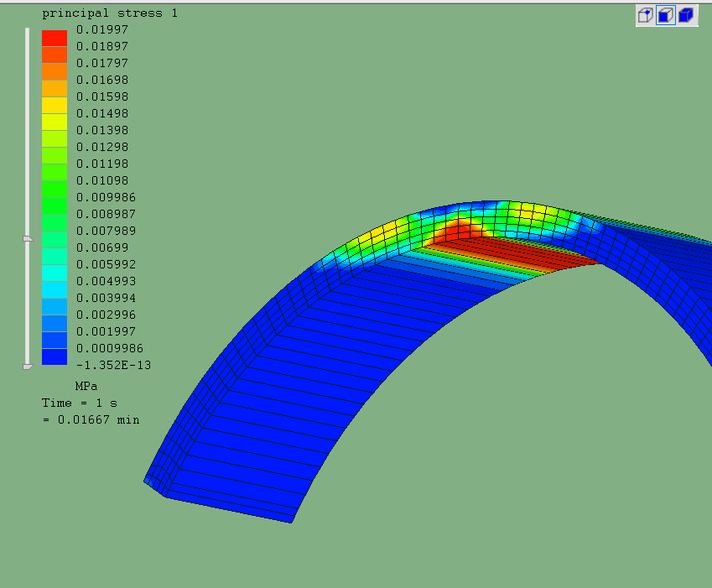712x588 pixels.
Task: Click the legend value 0.009986
Action: tap(106, 197)
